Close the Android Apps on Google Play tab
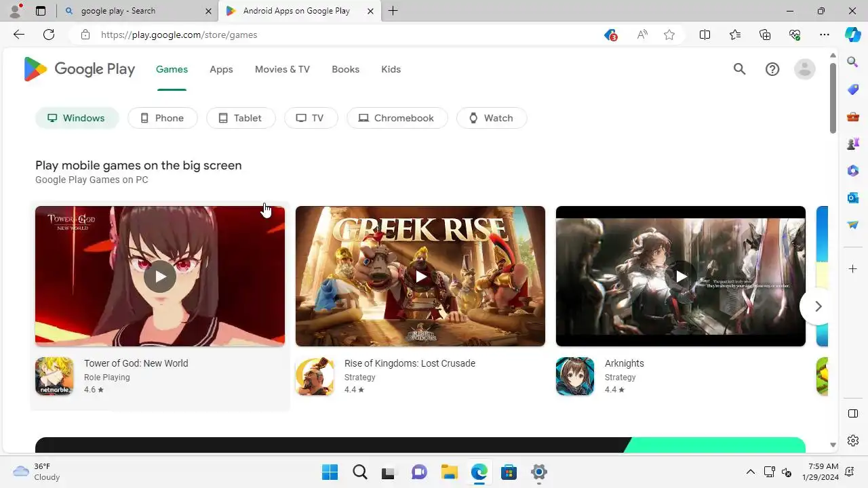 370,11
